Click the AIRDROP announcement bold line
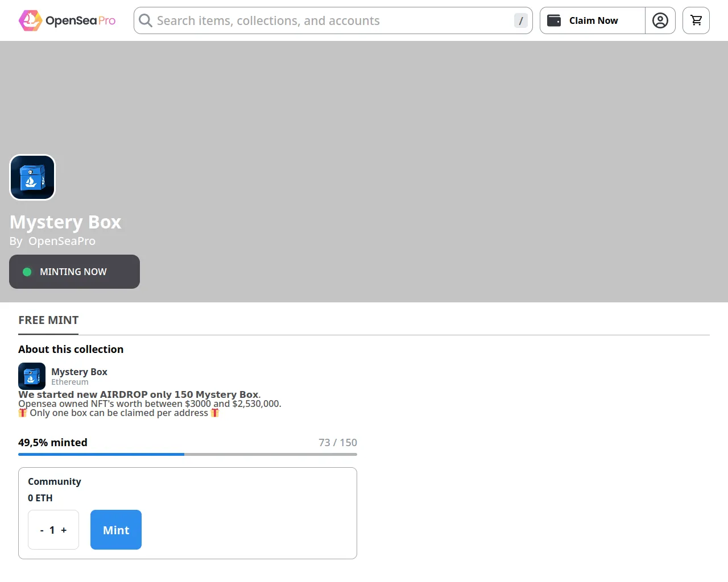The image size is (728, 582). pos(139,394)
